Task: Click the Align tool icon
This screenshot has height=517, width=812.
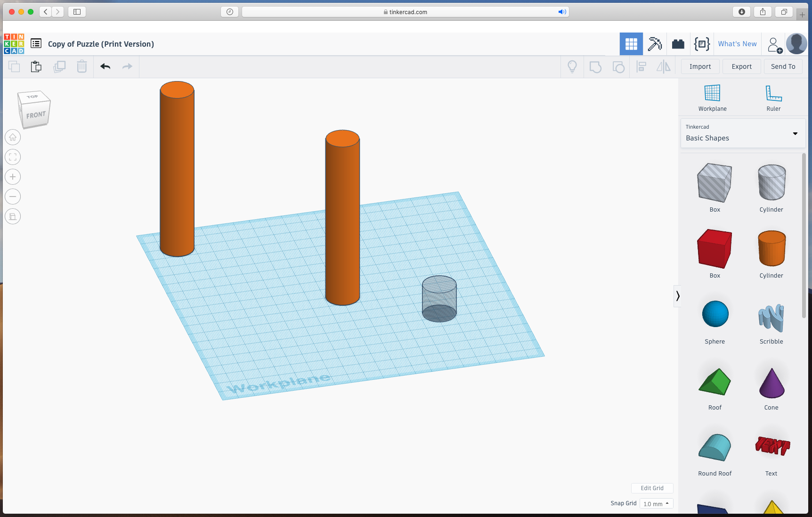Action: (x=641, y=66)
